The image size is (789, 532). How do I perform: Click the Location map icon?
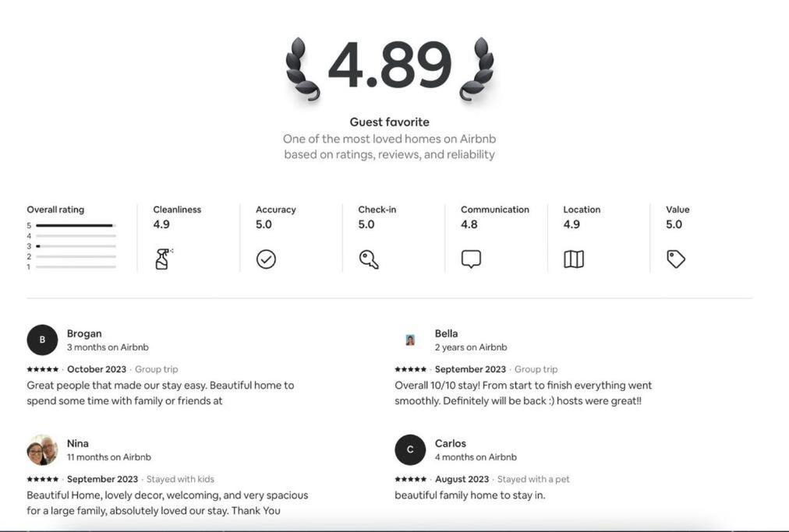coord(574,259)
